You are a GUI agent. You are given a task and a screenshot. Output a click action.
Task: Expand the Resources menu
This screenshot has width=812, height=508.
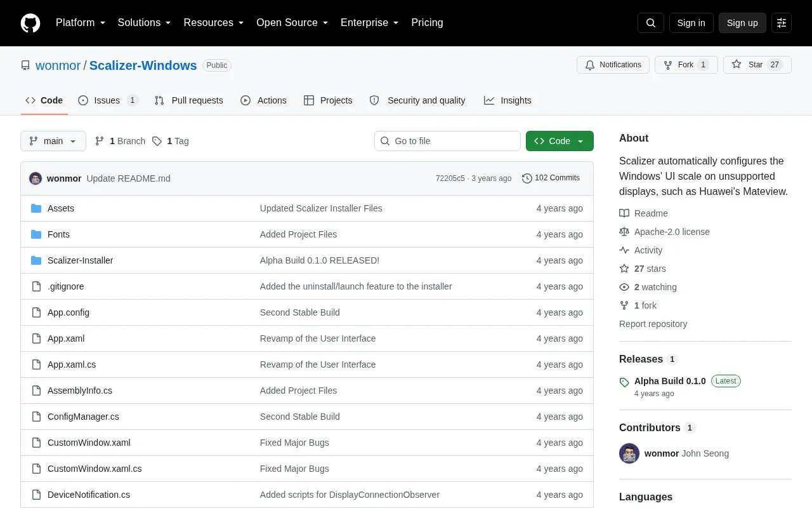214,23
